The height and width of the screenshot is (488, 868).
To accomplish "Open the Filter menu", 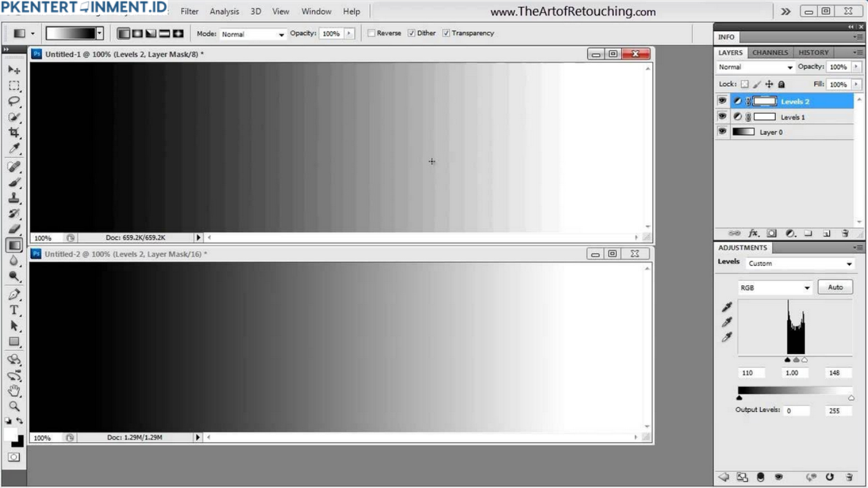I will pyautogui.click(x=189, y=11).
